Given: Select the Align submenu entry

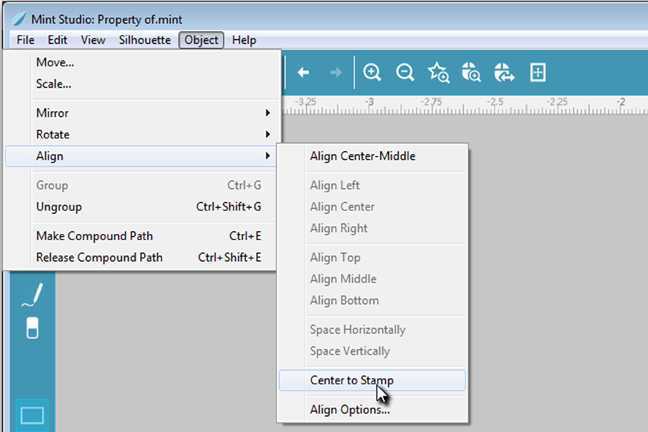Looking at the screenshot, I should 141,156.
